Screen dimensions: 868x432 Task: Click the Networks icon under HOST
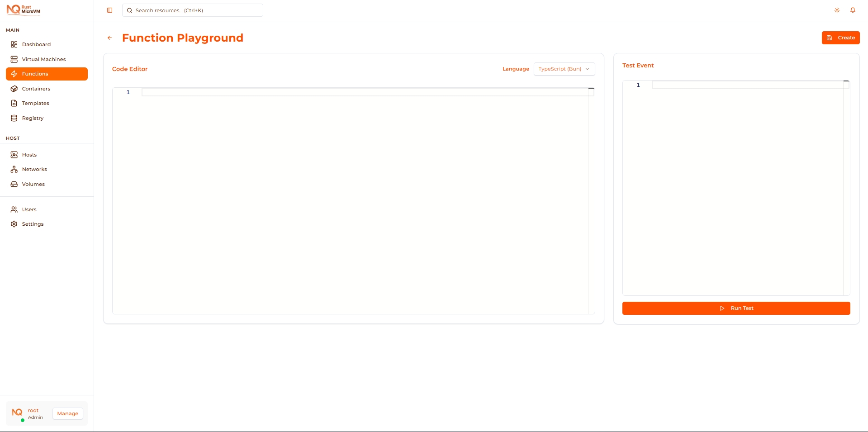[14, 169]
